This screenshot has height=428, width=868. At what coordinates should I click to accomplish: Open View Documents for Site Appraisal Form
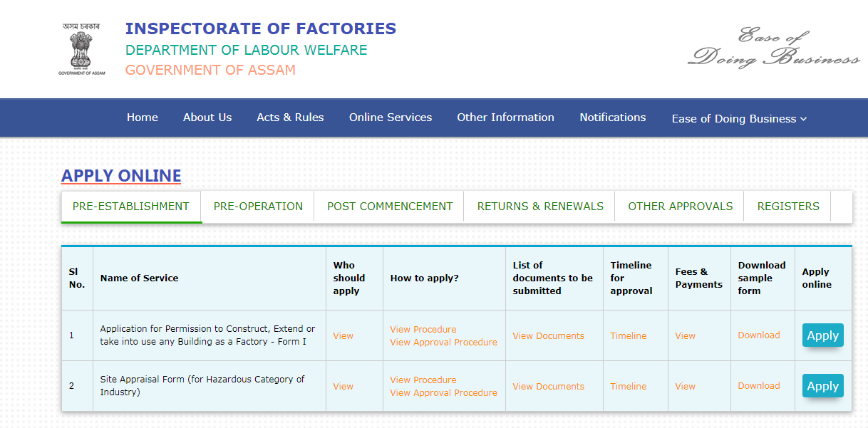[x=548, y=386]
